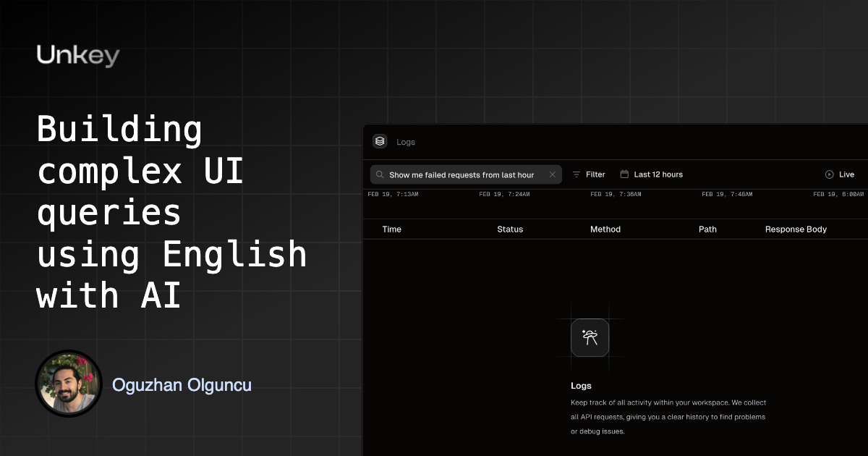The image size is (868, 456).
Task: Click the Response Body column header
Action: coord(796,229)
